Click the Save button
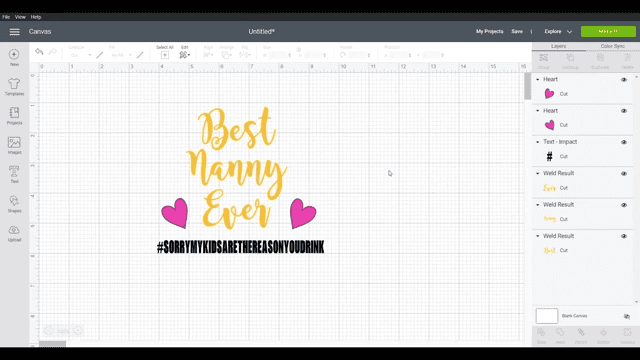 pyautogui.click(x=517, y=31)
